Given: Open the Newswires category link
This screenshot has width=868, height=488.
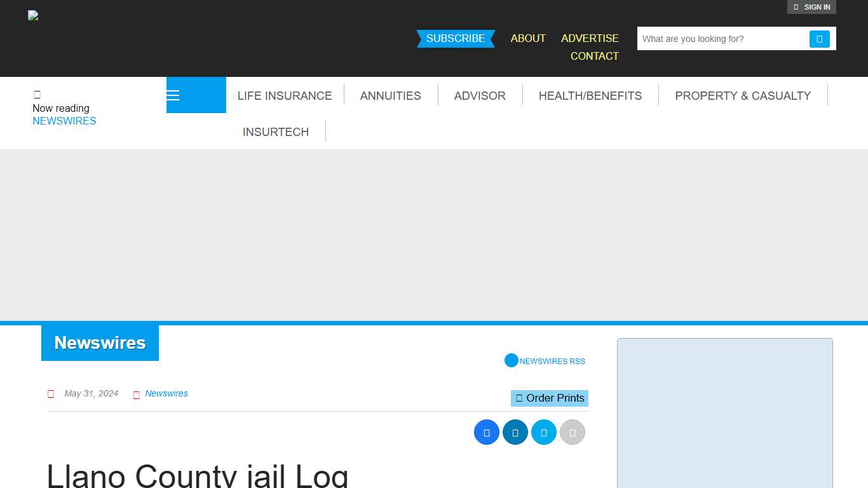Looking at the screenshot, I should point(166,393).
